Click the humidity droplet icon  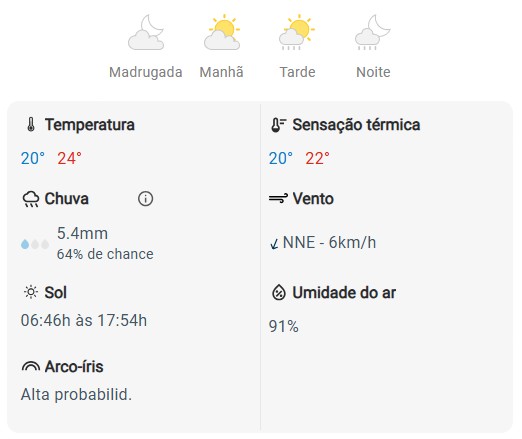pyautogui.click(x=279, y=293)
